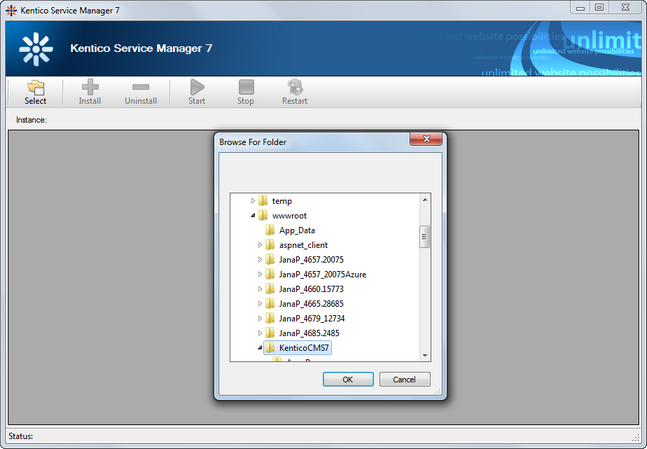Select the temp folder icon
This screenshot has height=449, width=647.
(x=263, y=201)
